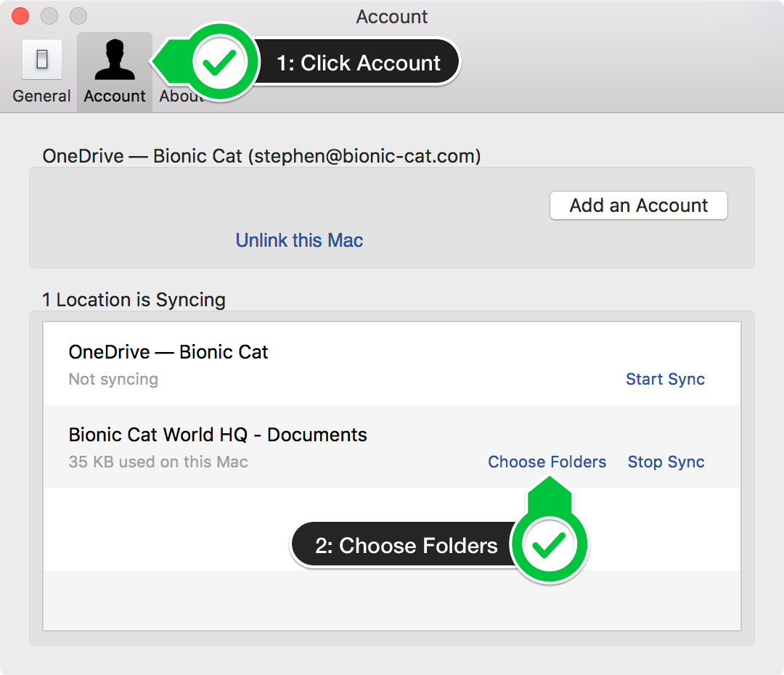Image resolution: width=784 pixels, height=675 pixels.
Task: Click Stop Sync for Bionic Cat World HQ
Action: pyautogui.click(x=666, y=462)
